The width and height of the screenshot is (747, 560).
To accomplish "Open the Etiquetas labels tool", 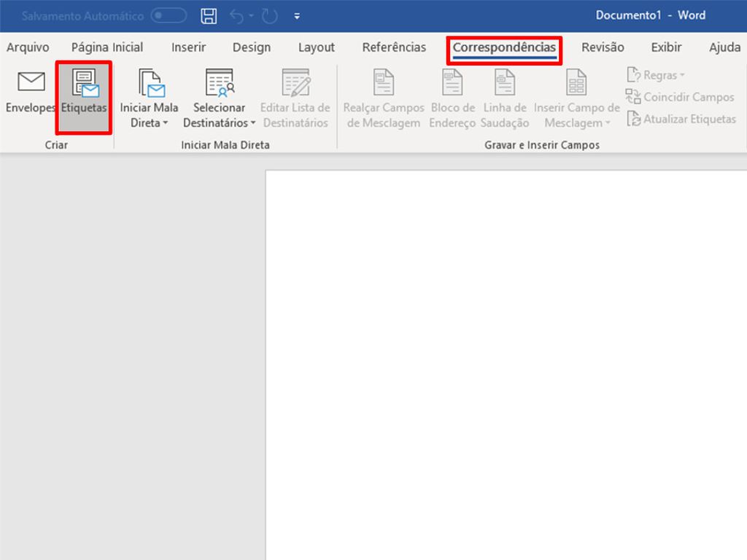I will coord(84,98).
